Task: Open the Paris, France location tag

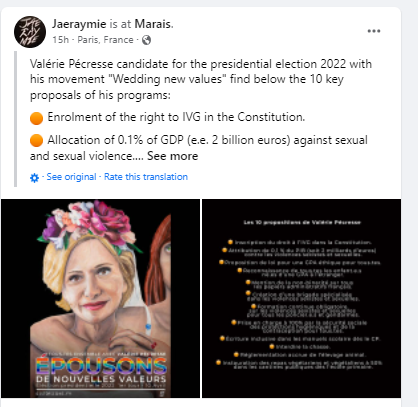Action: pyautogui.click(x=105, y=40)
